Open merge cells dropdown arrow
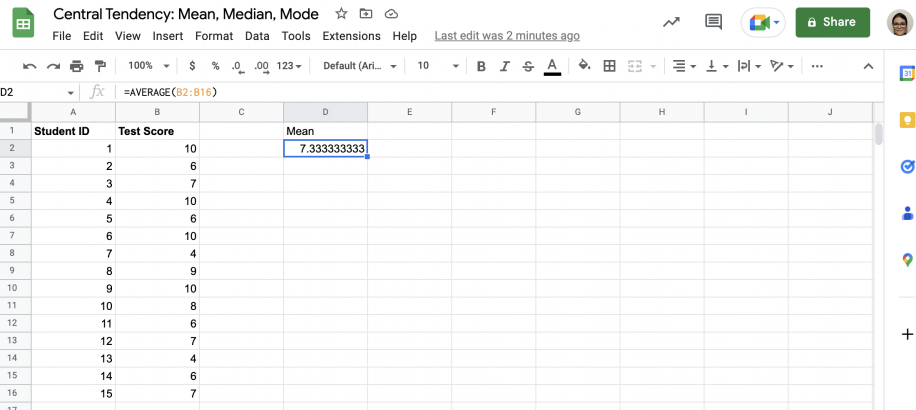Image resolution: width=916 pixels, height=410 pixels. pyautogui.click(x=653, y=67)
